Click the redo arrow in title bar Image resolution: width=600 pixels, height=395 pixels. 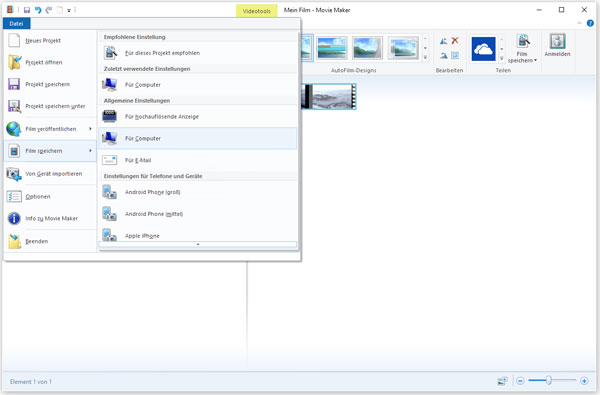tap(49, 10)
